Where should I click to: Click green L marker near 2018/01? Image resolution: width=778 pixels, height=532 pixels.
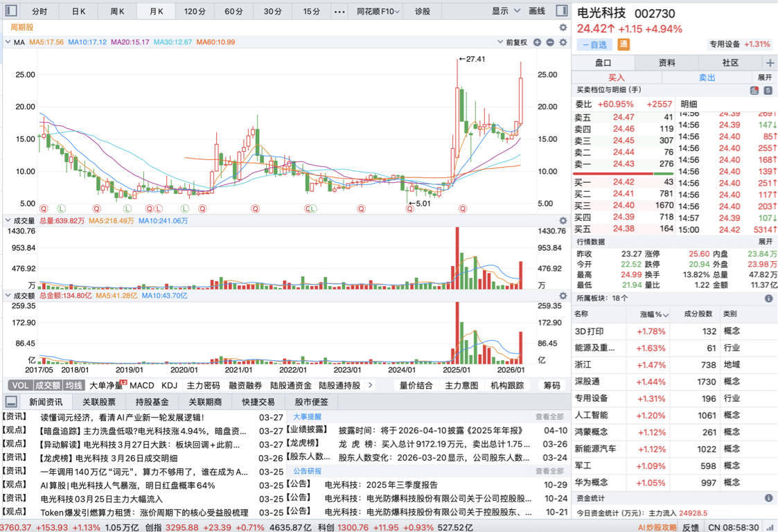[61, 209]
